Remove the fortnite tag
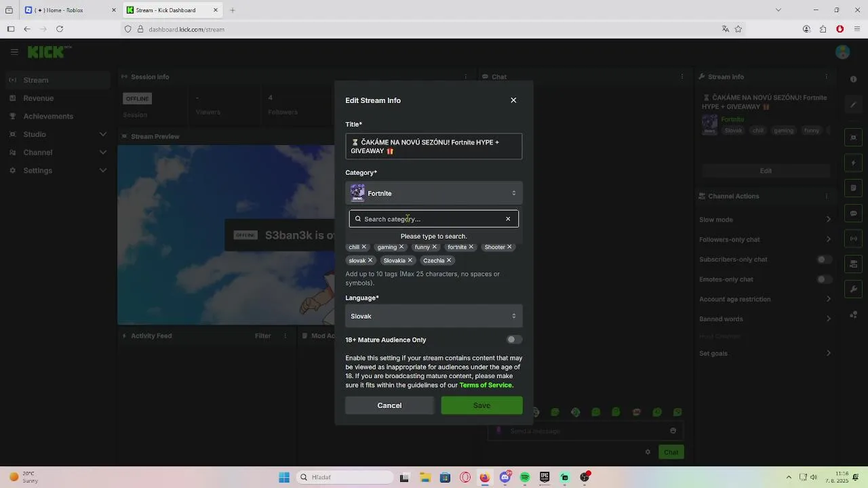The height and width of the screenshot is (488, 868). coord(471,247)
